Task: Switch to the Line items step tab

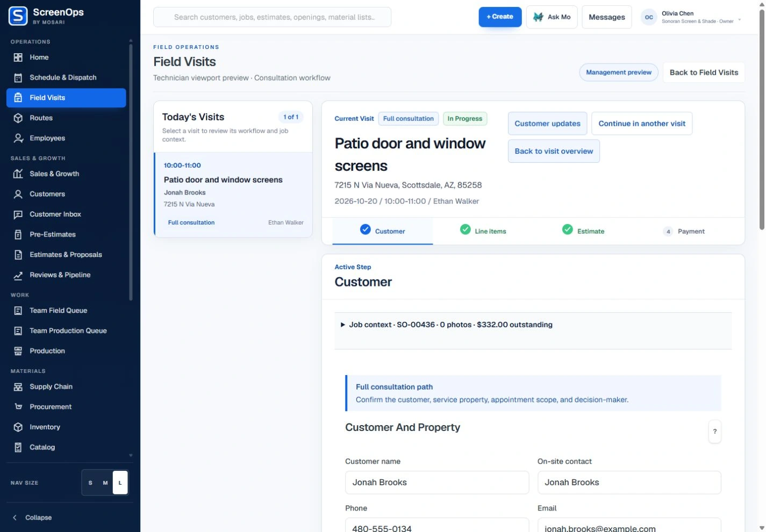Action: click(483, 231)
